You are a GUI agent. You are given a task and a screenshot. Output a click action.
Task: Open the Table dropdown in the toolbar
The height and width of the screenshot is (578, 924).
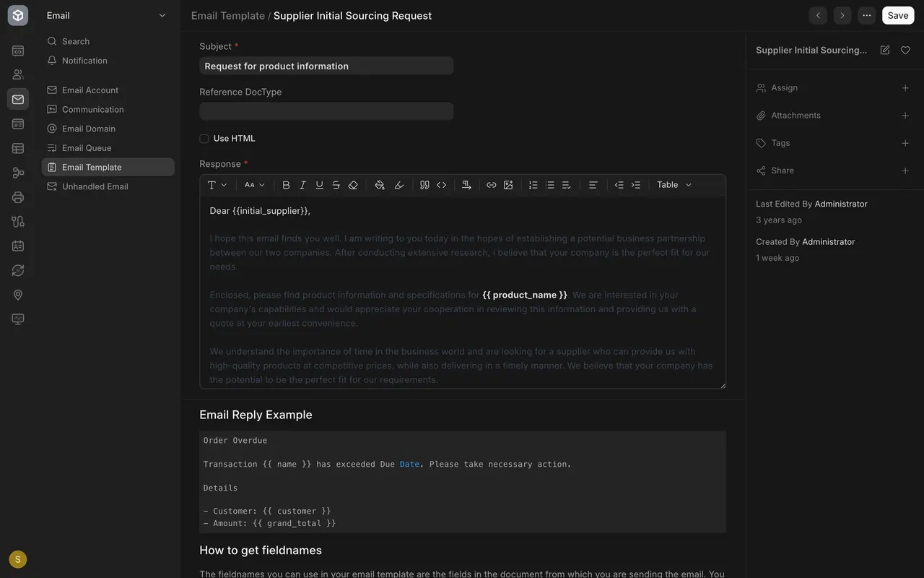click(x=674, y=185)
